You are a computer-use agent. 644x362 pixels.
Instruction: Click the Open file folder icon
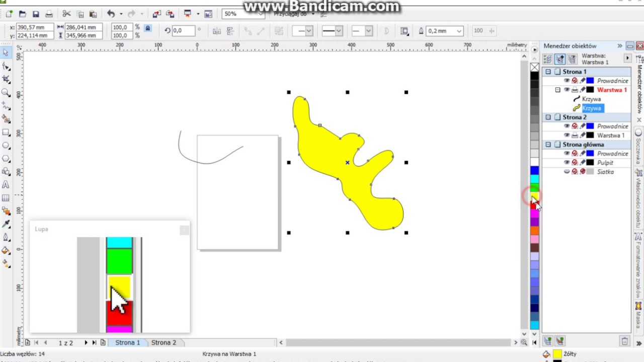[22, 14]
